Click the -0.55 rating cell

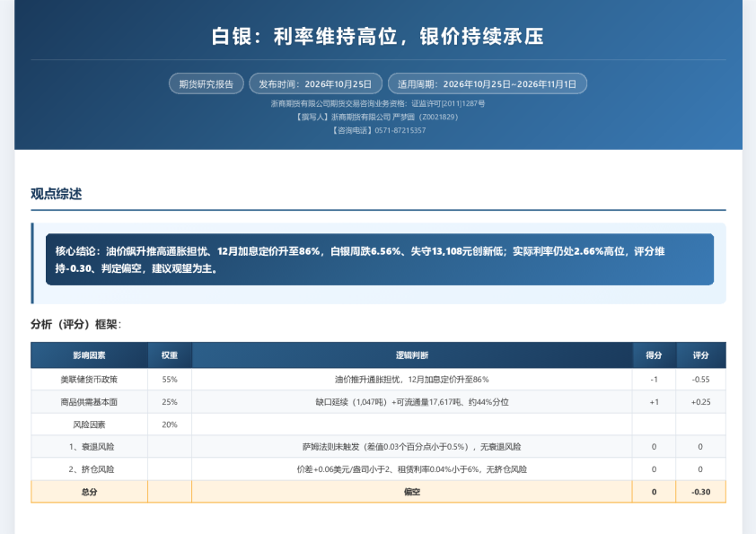[700, 380]
